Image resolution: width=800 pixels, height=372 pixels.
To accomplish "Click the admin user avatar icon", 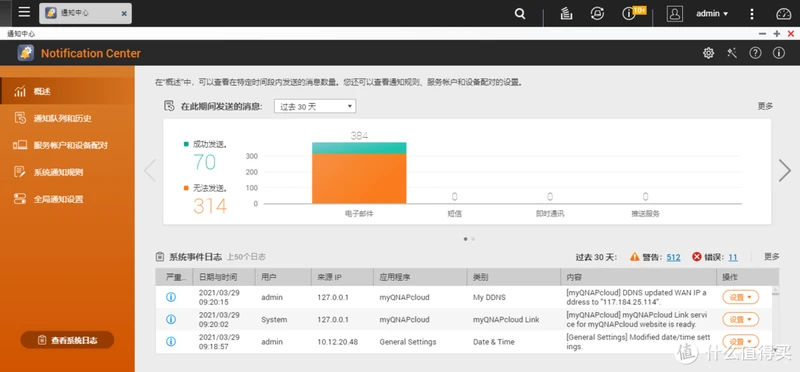I will [674, 14].
